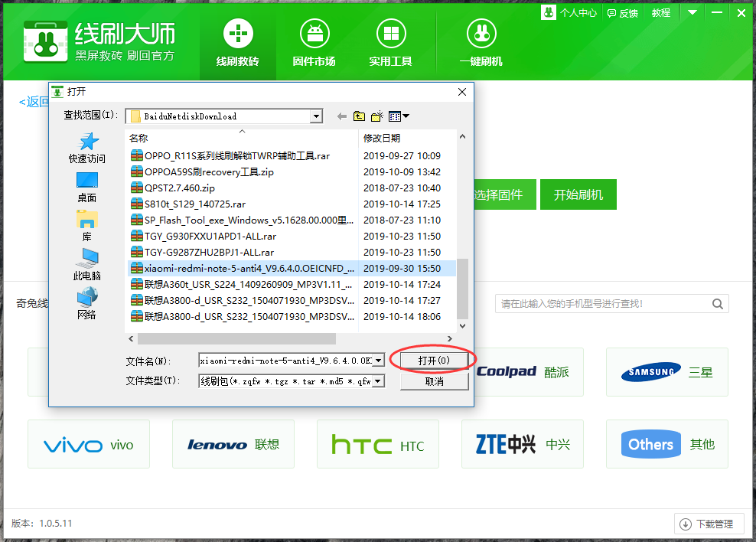This screenshot has height=542, width=756.
Task: Click the <返回 back link
Action: tap(34, 102)
